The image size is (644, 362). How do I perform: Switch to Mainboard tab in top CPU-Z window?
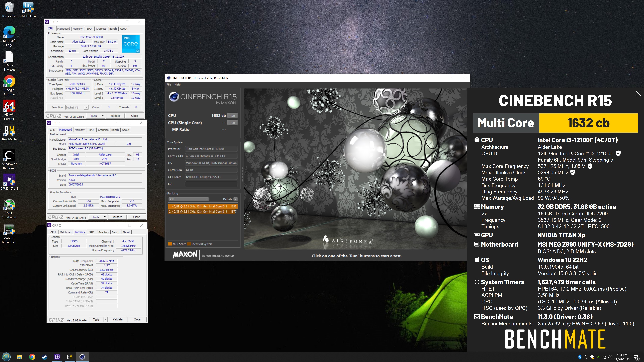64,29
